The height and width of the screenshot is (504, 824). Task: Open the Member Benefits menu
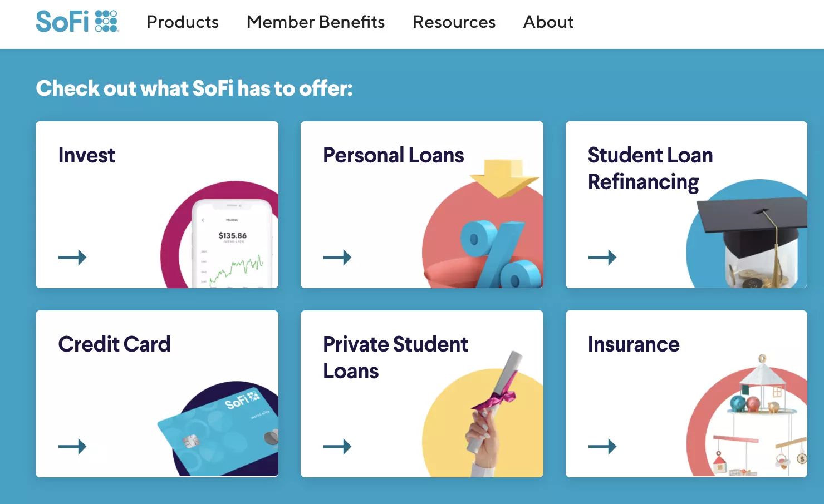316,22
